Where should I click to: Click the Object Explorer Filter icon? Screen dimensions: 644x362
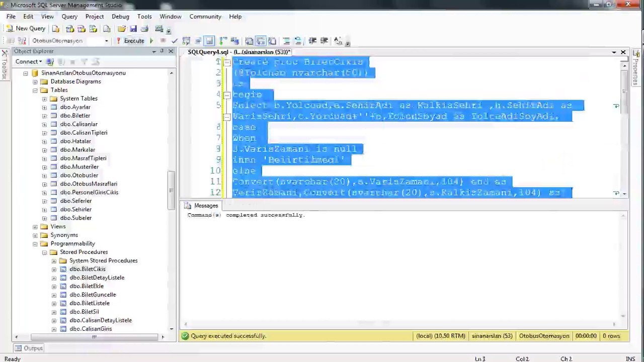tap(84, 62)
